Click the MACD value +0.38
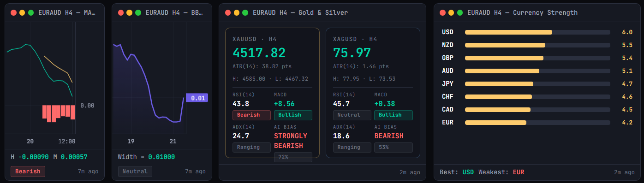Screen dimensions: 644x183 [x=385, y=104]
